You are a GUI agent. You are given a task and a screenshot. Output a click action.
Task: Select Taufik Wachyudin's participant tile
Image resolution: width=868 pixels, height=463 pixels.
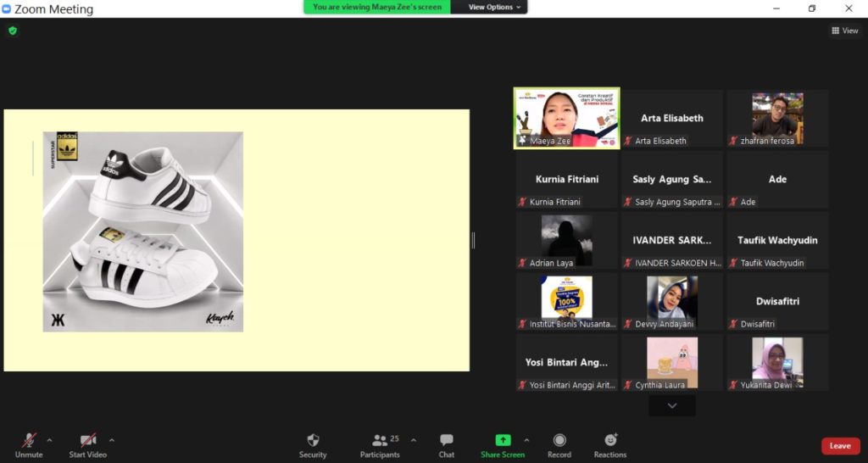coord(778,240)
